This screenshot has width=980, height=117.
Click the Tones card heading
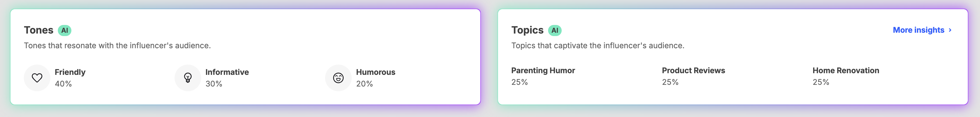(x=38, y=30)
